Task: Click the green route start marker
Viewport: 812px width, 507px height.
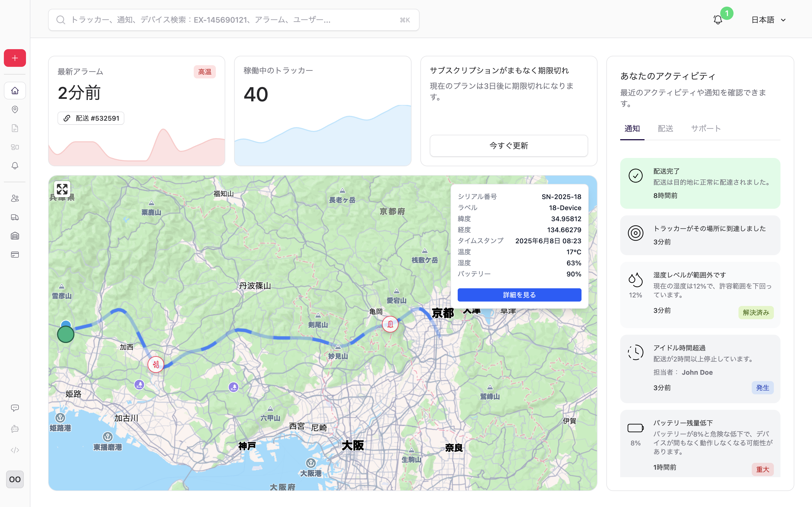Action: click(66, 334)
